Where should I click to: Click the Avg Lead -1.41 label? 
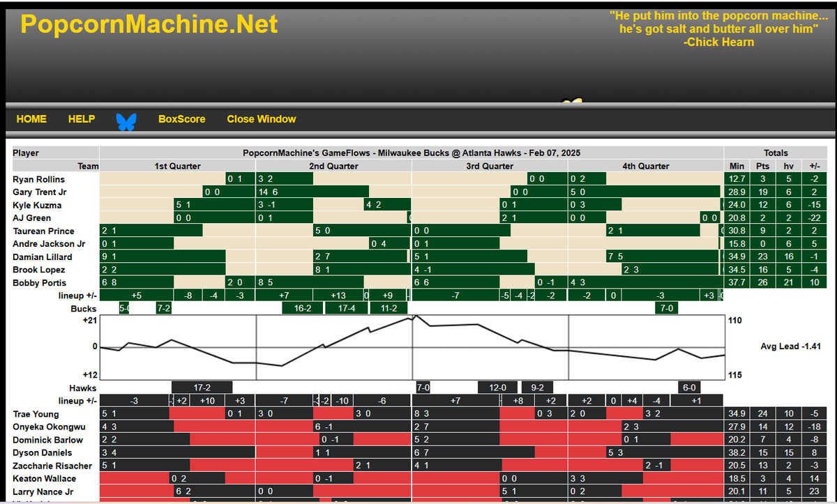click(789, 346)
